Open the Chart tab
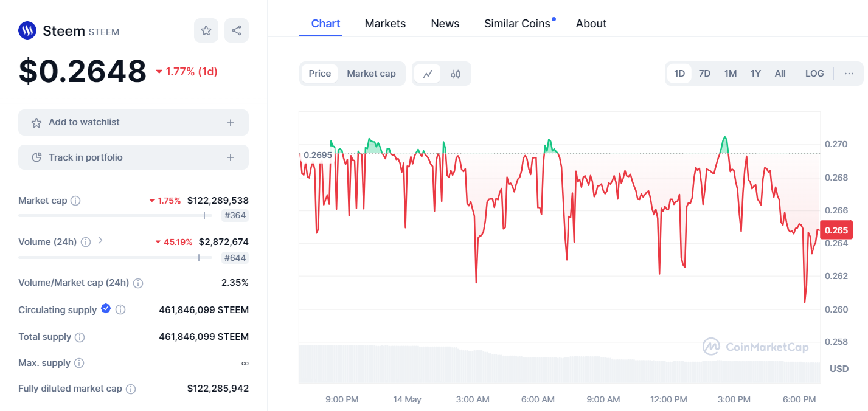Screen dimensions: 868x411 pos(325,24)
